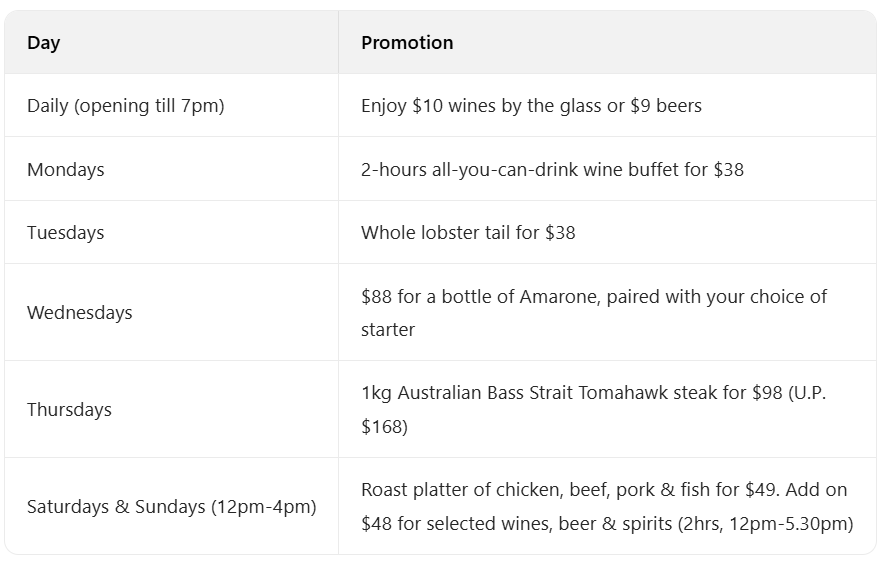893x567 pixels.
Task: Click the word "starter" in Wednesday's promotion
Action: click(x=388, y=329)
